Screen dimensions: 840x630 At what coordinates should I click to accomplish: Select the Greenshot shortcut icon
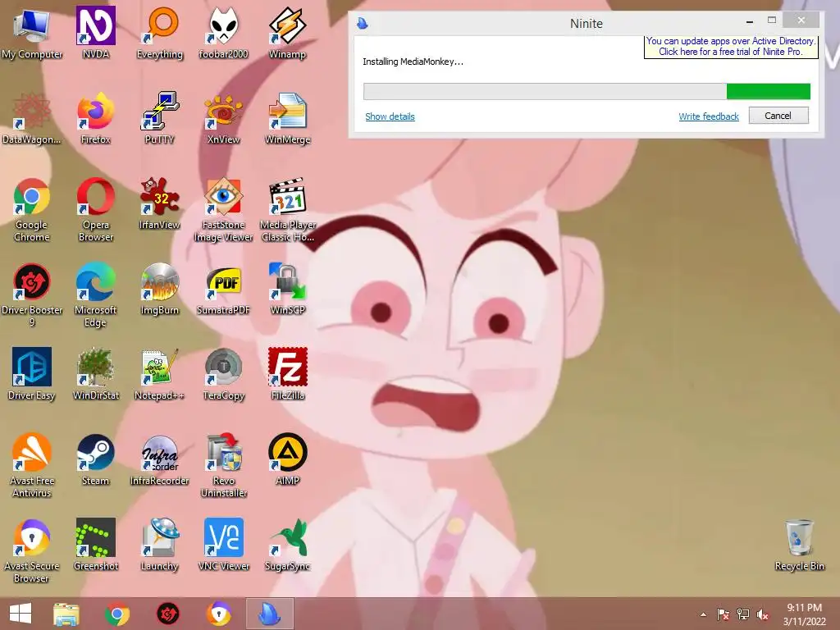96,545
